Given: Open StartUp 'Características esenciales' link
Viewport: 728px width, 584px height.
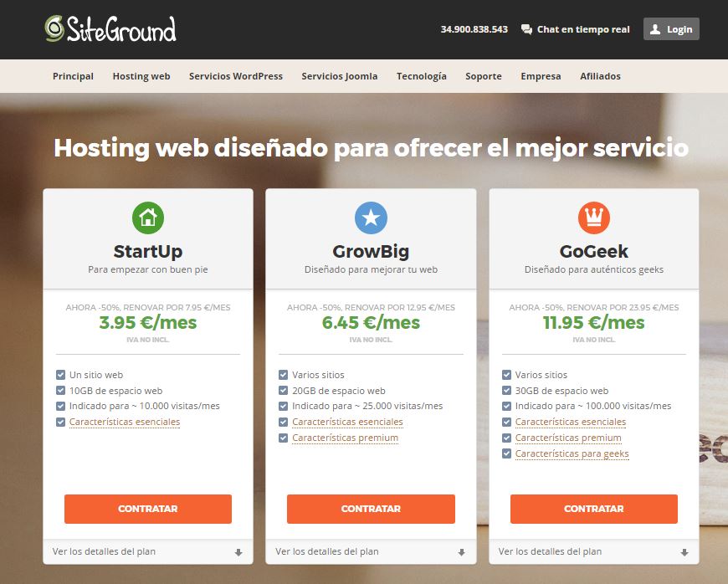Looking at the screenshot, I should 125,422.
